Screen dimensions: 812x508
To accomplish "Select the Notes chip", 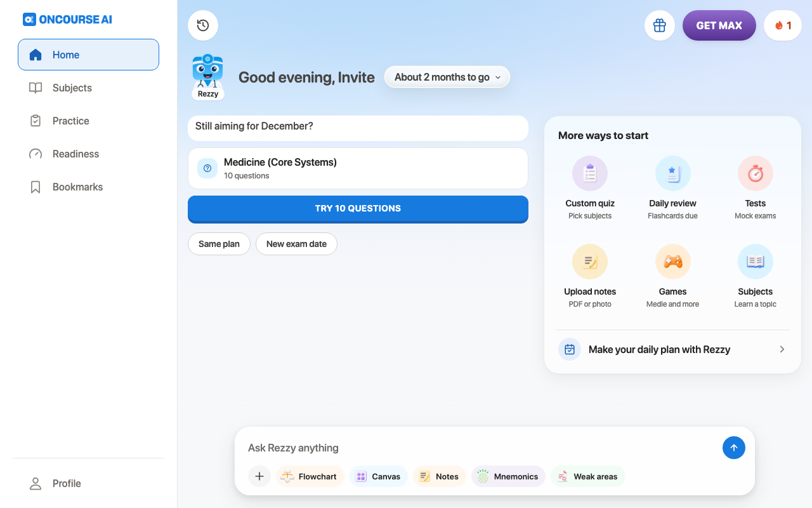I will tap(440, 476).
